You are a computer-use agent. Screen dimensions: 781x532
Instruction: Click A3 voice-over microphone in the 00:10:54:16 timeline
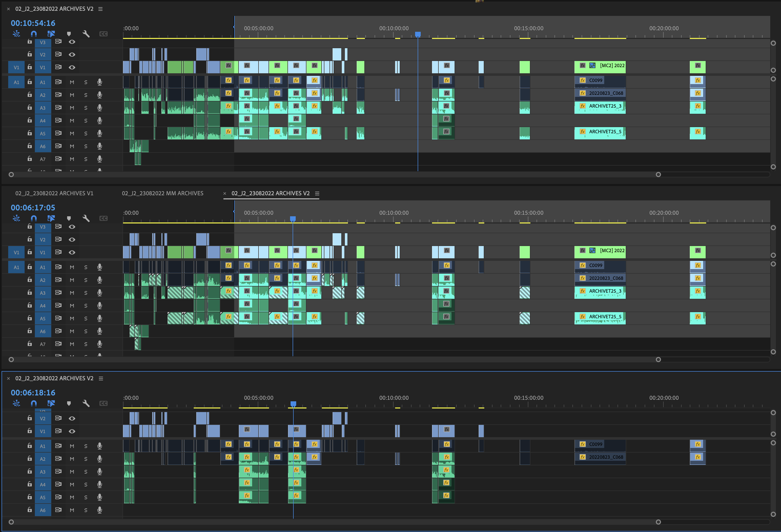99,108
